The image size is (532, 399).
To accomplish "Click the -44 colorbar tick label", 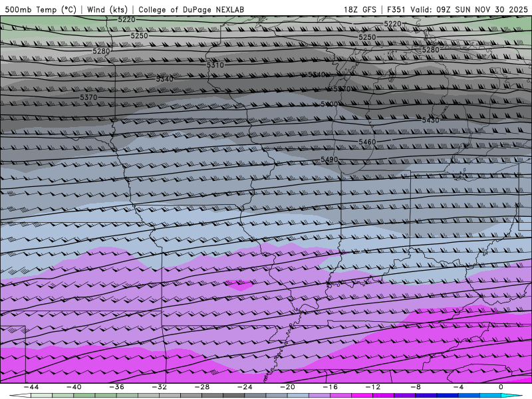I will click(x=31, y=387).
